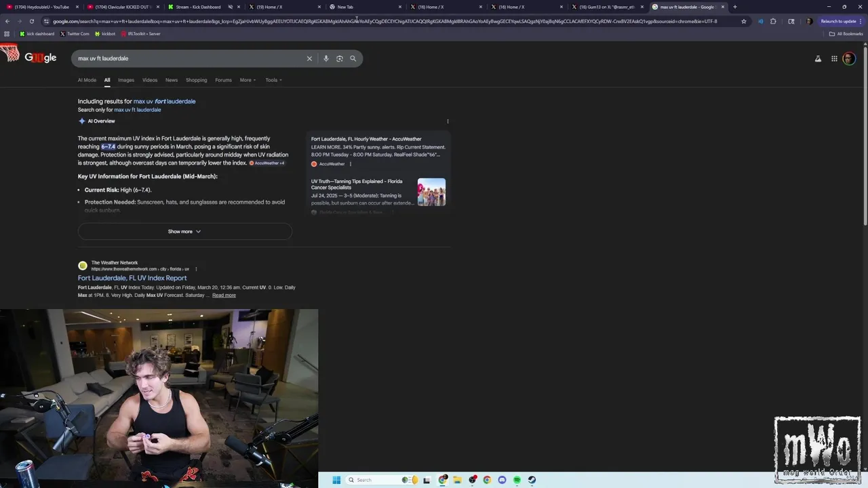Open Chrome extensions puzzle icon
Image resolution: width=868 pixels, height=488 pixels.
tap(773, 21)
